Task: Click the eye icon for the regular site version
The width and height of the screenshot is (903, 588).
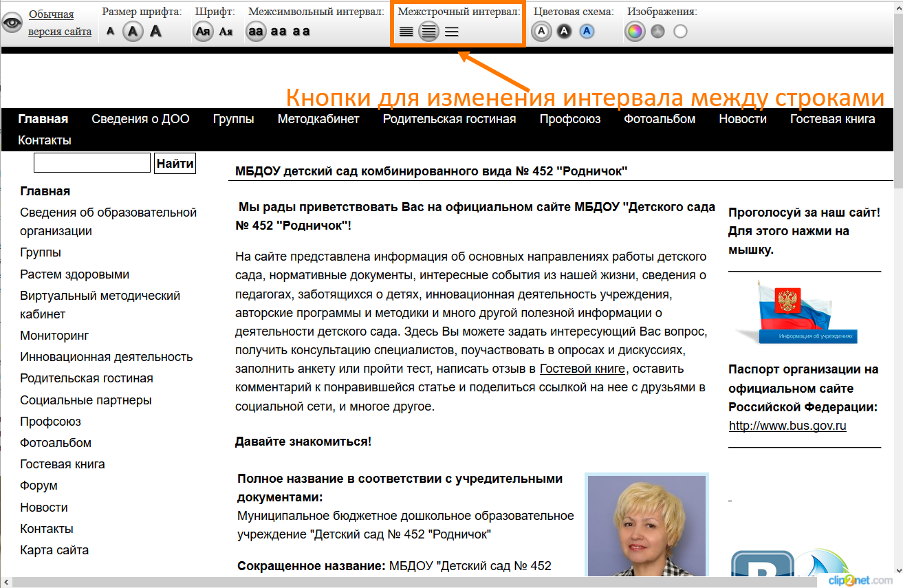Action: click(x=12, y=23)
